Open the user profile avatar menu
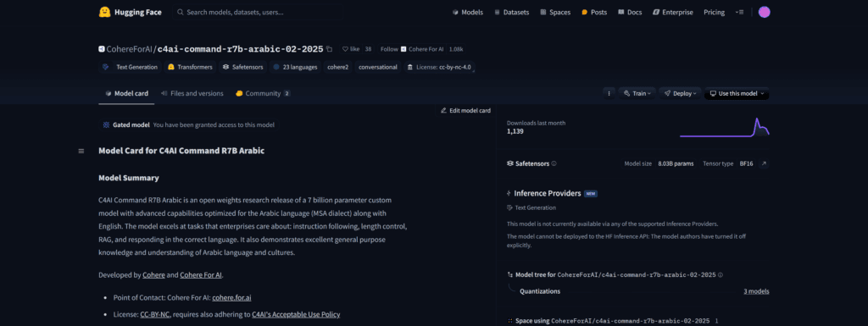Viewport: 868px width, 326px height. [x=764, y=12]
